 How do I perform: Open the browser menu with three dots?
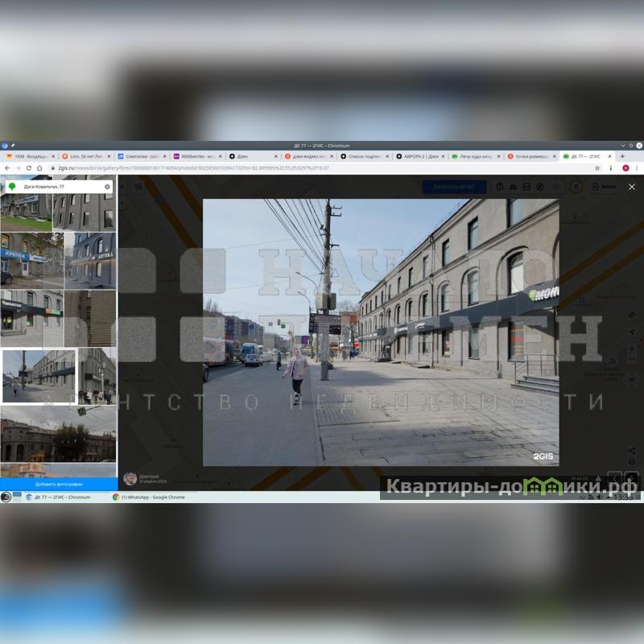[637, 168]
